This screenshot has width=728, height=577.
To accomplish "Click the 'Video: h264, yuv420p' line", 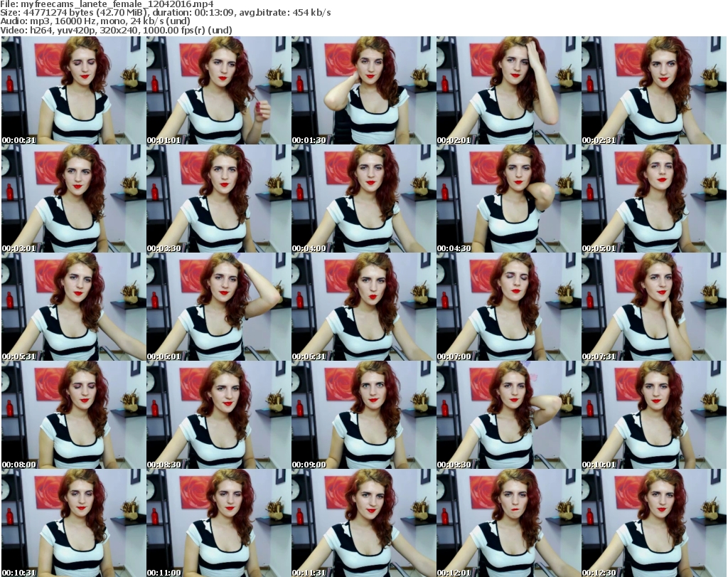I will (x=116, y=30).
